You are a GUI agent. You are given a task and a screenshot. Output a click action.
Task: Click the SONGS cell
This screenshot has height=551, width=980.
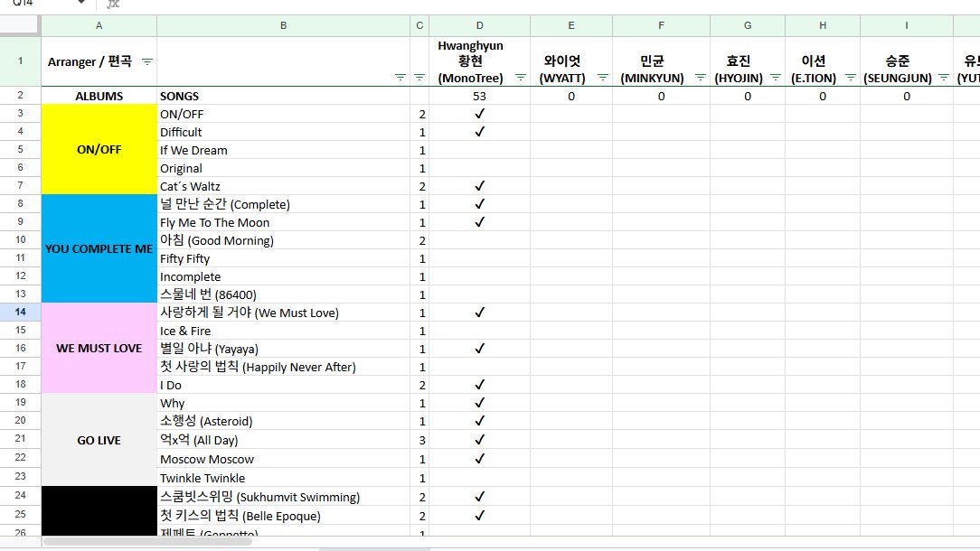point(283,97)
